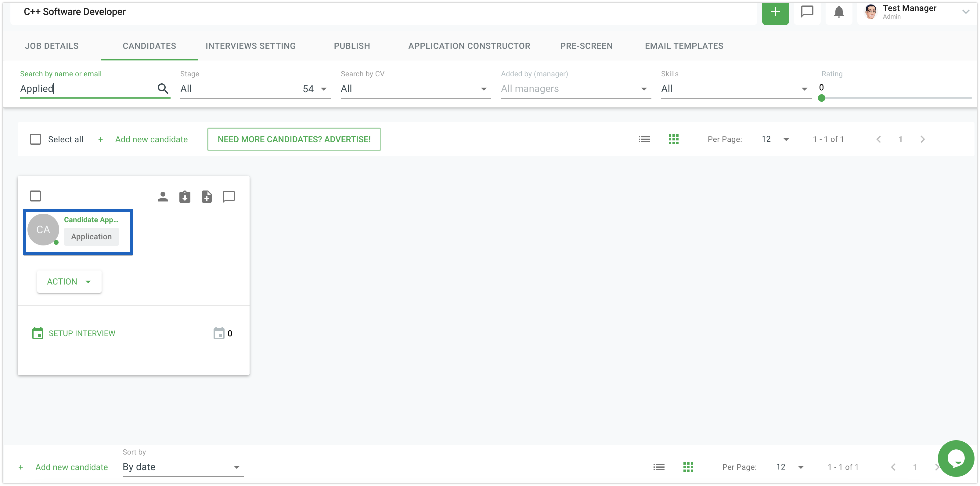The image size is (980, 486).
Task: Click the Rating slider handle
Action: click(821, 98)
